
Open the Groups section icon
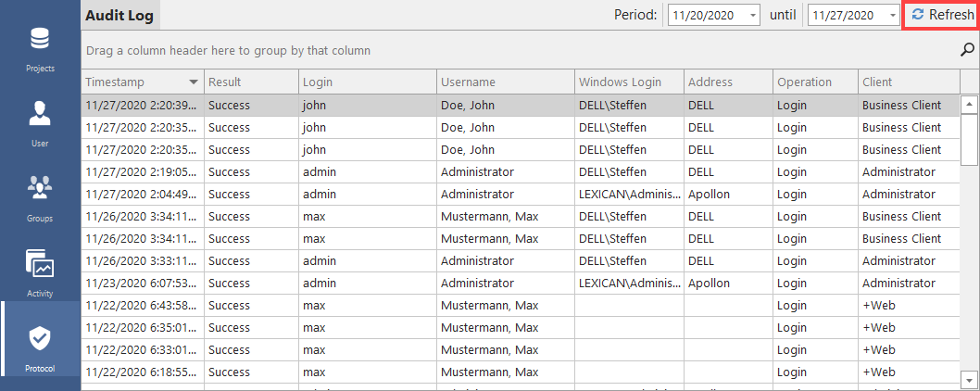(x=40, y=196)
